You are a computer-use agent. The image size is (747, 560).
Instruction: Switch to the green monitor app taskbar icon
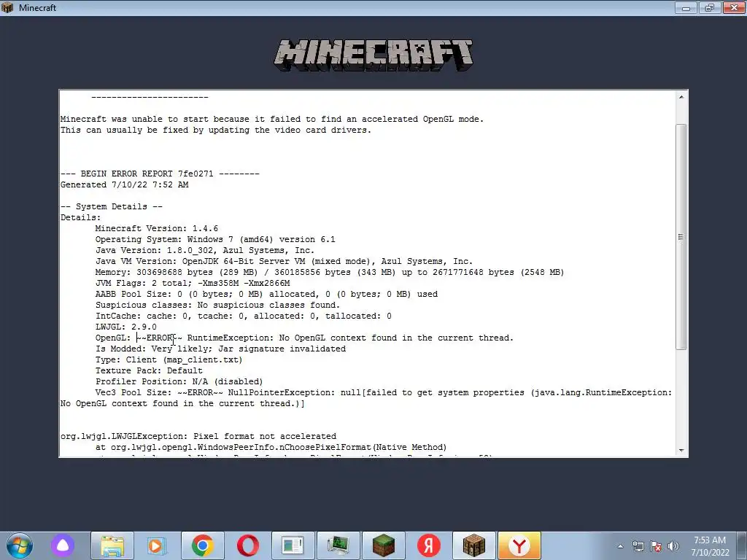338,545
